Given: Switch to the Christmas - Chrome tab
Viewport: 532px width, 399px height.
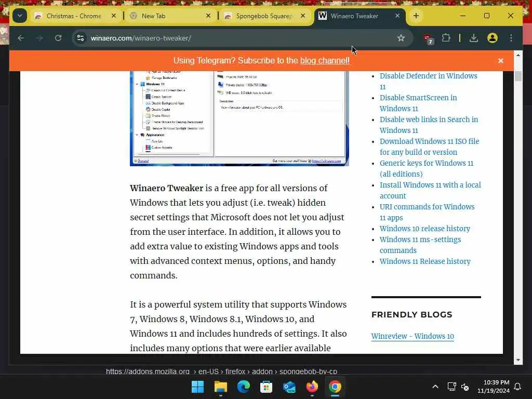Looking at the screenshot, I should 76,16.
